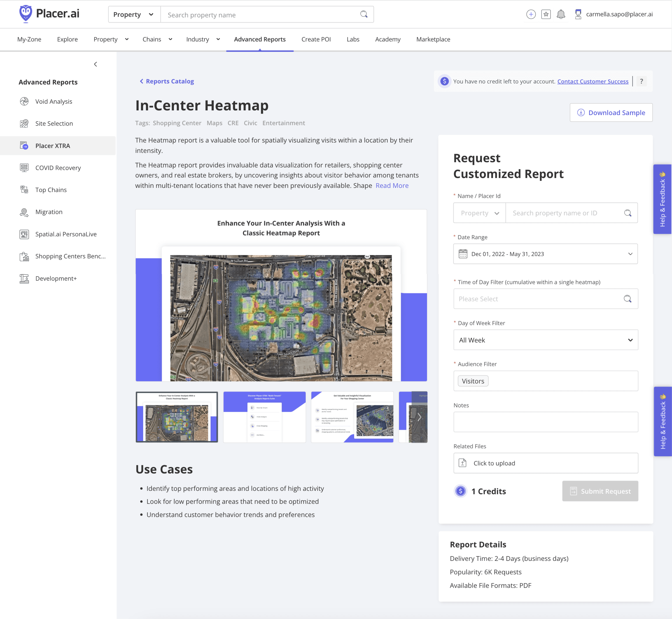
Task: Select Site Selection sidebar icon
Action: [x=24, y=123]
